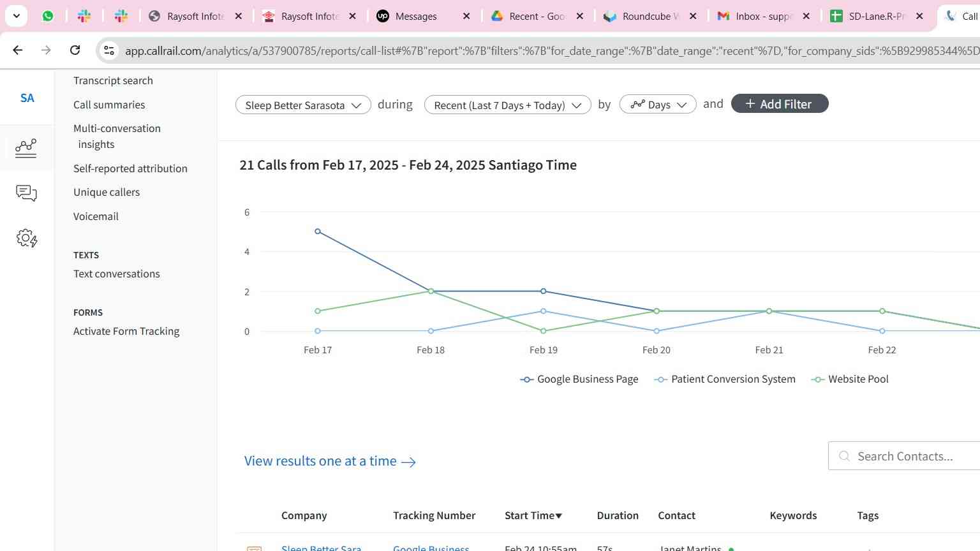Click the Add Filter button
980x551 pixels.
780,104
